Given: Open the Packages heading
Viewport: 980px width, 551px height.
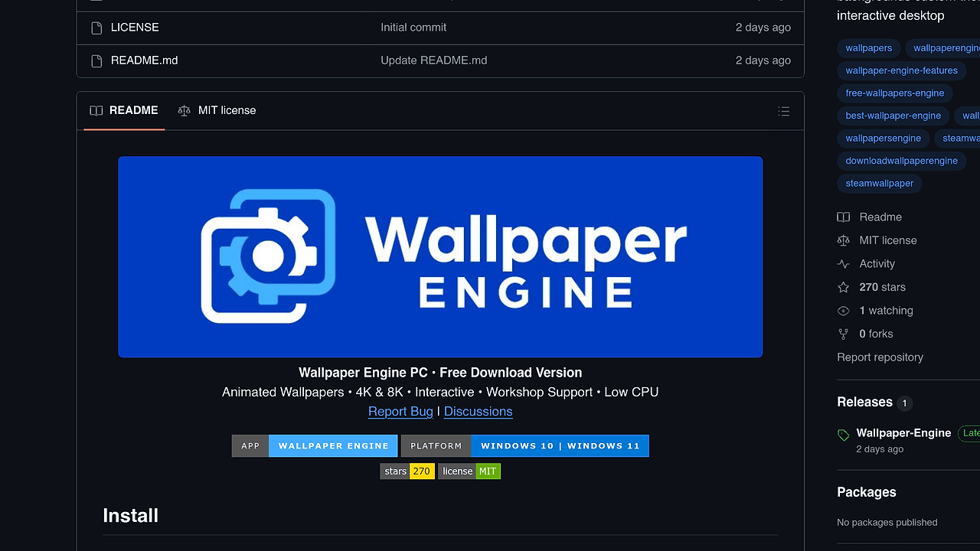Looking at the screenshot, I should click(867, 493).
